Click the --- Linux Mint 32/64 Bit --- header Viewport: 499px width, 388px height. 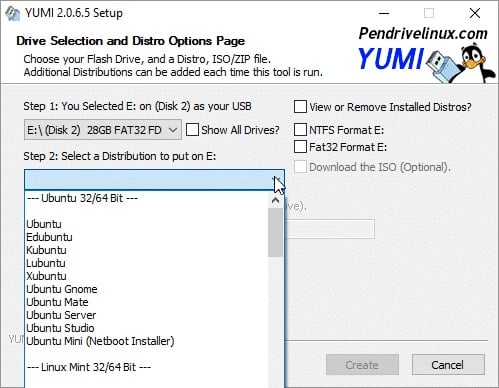click(x=147, y=367)
